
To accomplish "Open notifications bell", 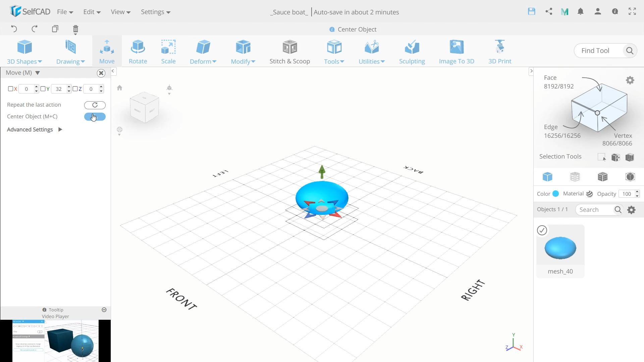I will [581, 12].
